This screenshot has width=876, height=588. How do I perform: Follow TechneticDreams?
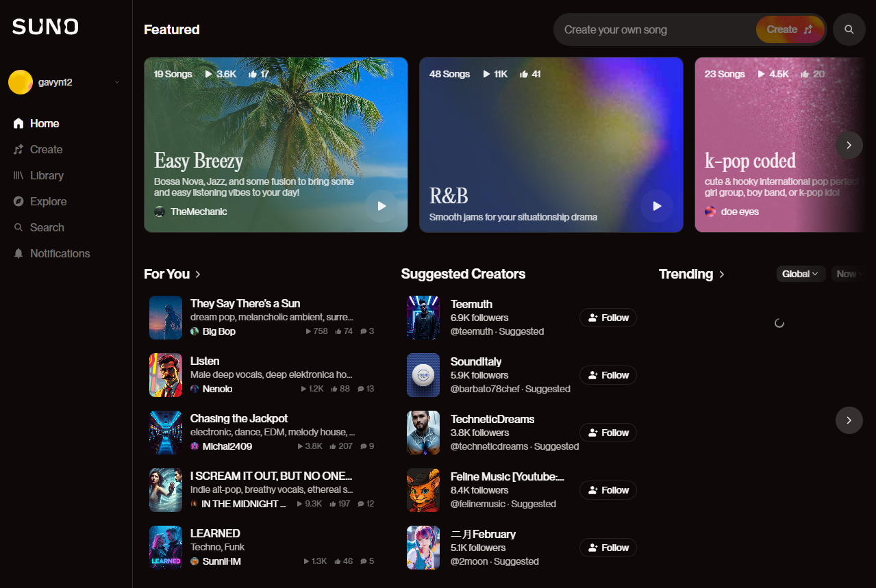tap(608, 433)
